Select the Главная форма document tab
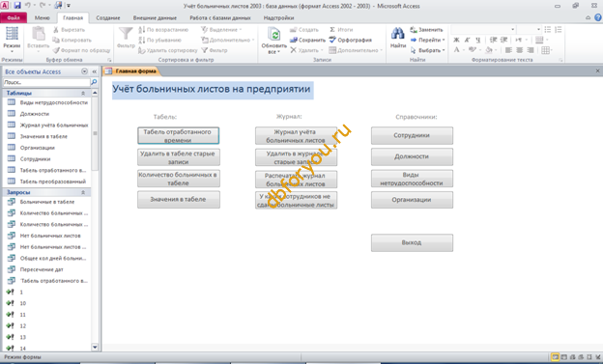This screenshot has height=364, width=603. pyautogui.click(x=131, y=70)
